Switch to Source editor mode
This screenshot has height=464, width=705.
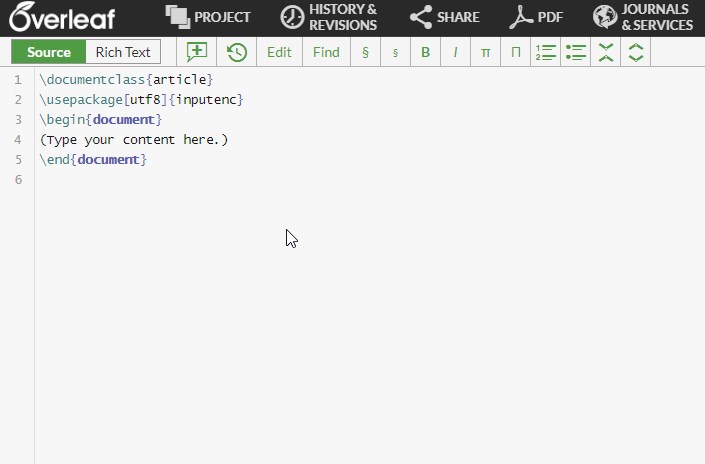coord(49,52)
